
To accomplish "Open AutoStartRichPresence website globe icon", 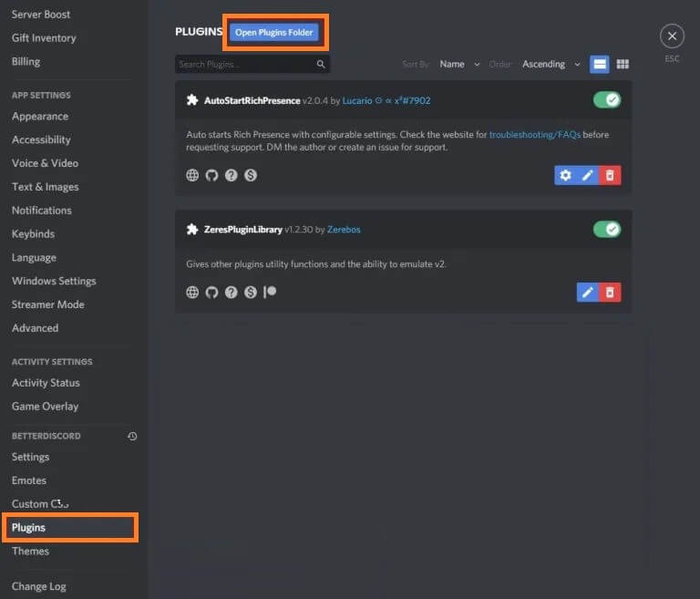I will (x=192, y=175).
